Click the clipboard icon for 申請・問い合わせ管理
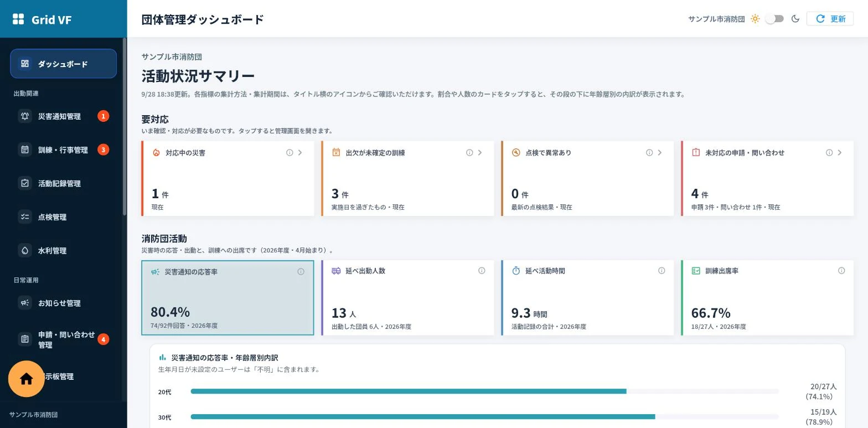The width and height of the screenshot is (868, 428). click(25, 339)
